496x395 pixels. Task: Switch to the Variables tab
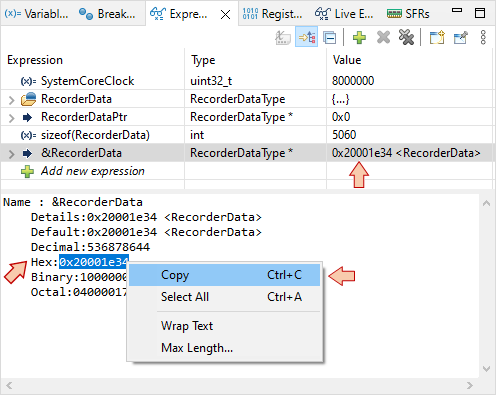pyautogui.click(x=36, y=14)
